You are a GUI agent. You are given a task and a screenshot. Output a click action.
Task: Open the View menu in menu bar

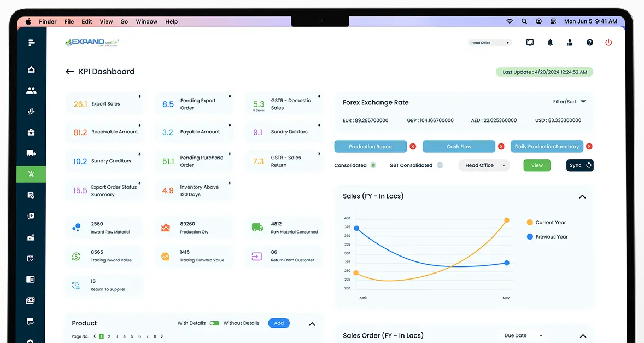point(106,21)
